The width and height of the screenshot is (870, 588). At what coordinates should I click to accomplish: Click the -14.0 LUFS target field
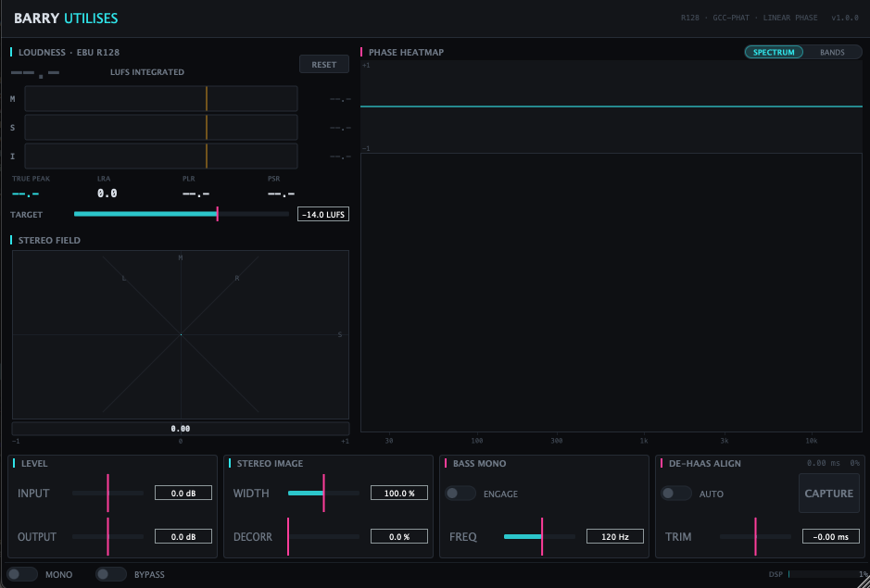[323, 214]
